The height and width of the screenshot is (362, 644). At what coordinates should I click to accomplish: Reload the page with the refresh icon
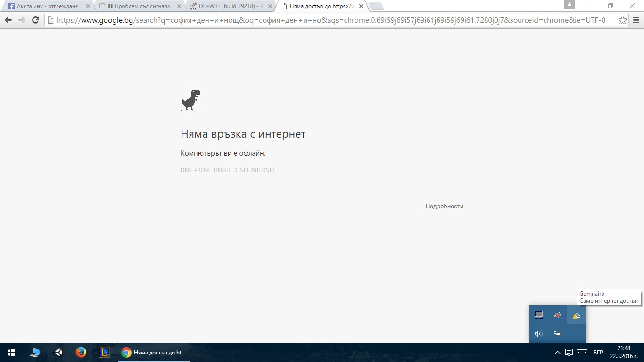coord(35,20)
